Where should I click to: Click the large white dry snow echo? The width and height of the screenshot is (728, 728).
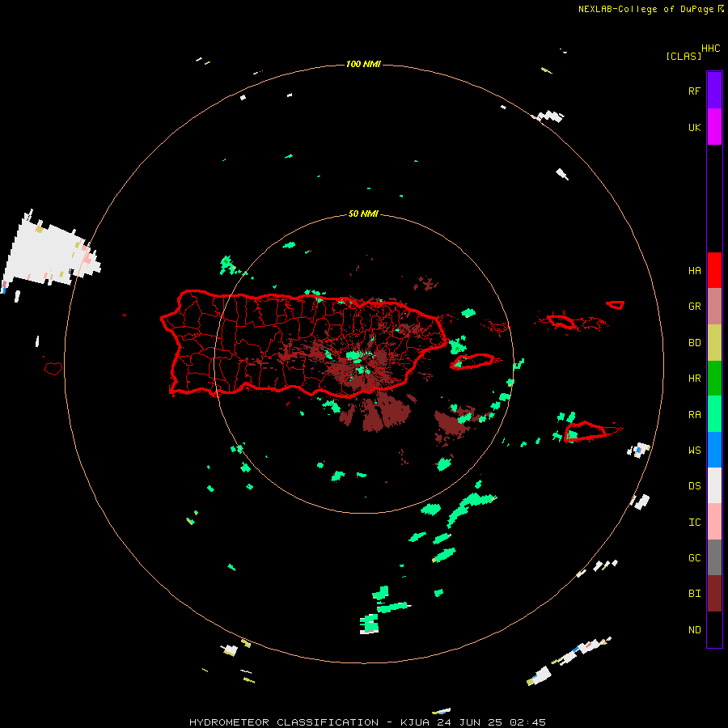(x=50, y=253)
